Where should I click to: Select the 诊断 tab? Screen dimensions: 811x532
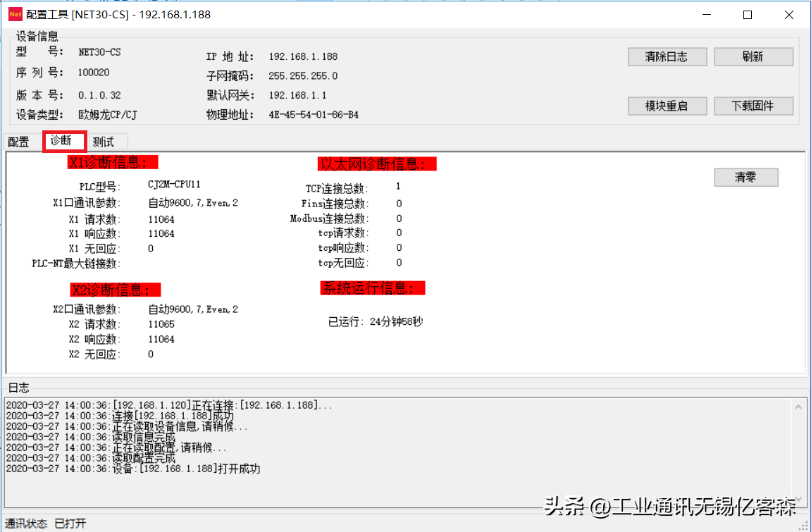click(62, 141)
